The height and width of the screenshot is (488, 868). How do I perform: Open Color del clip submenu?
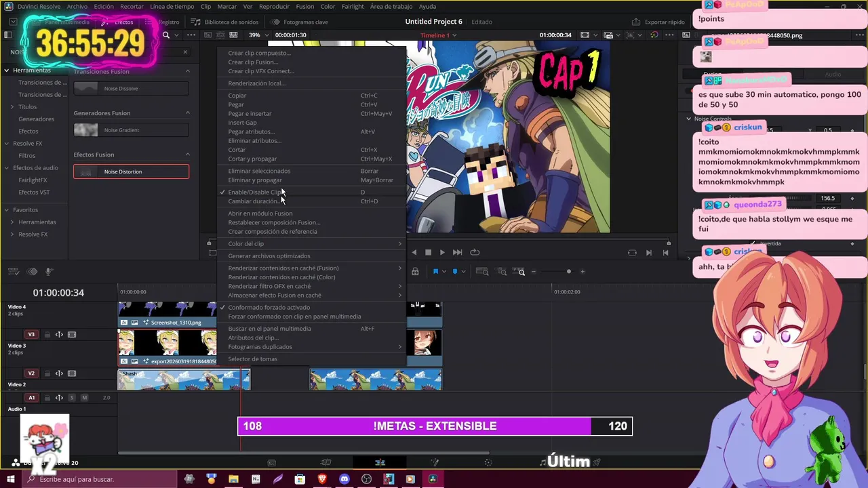click(311, 243)
